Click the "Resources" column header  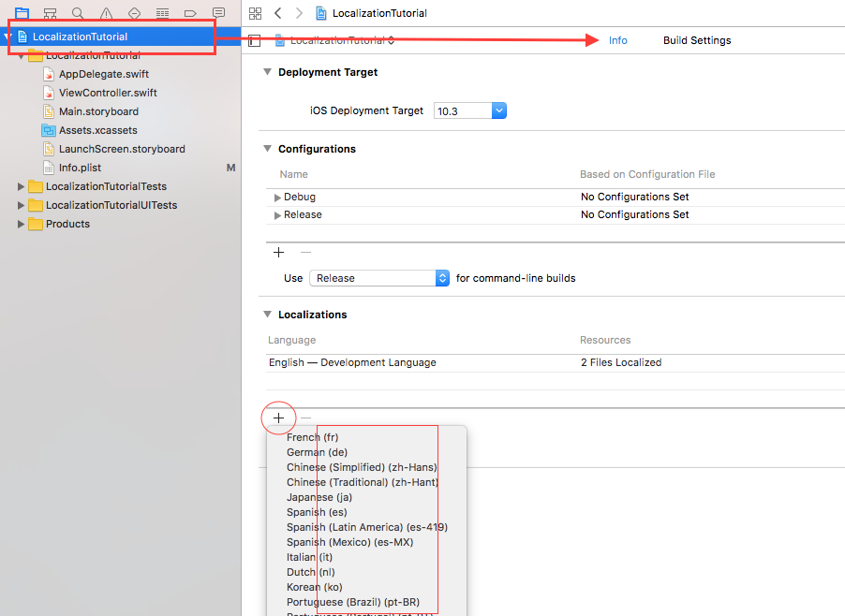(x=605, y=341)
